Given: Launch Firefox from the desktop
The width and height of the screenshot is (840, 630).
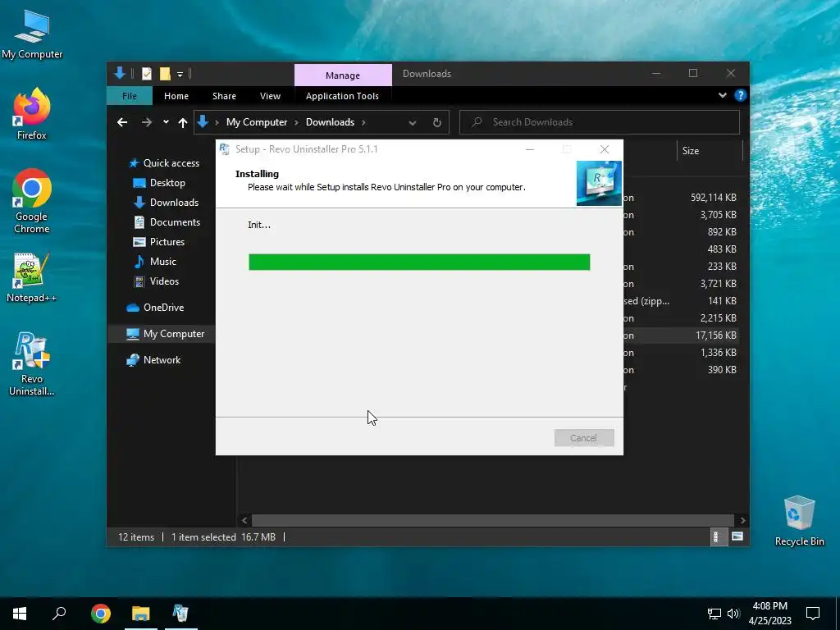Looking at the screenshot, I should [x=32, y=115].
